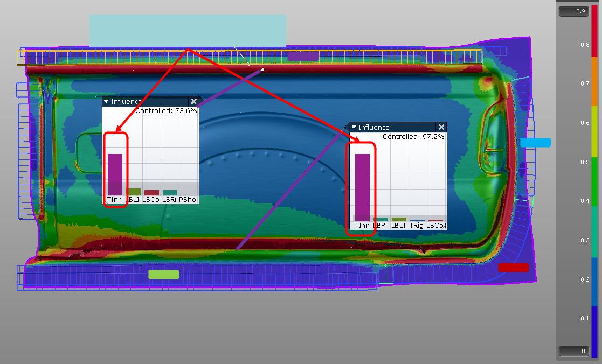Select the LBCo bar in left Influence chart
The image size is (602, 364).
click(x=151, y=192)
